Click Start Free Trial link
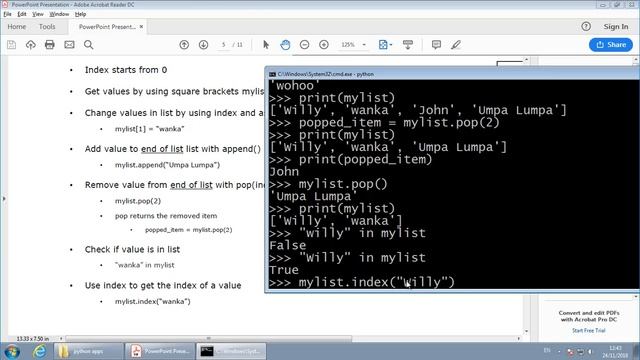The image size is (640, 360). (x=589, y=331)
